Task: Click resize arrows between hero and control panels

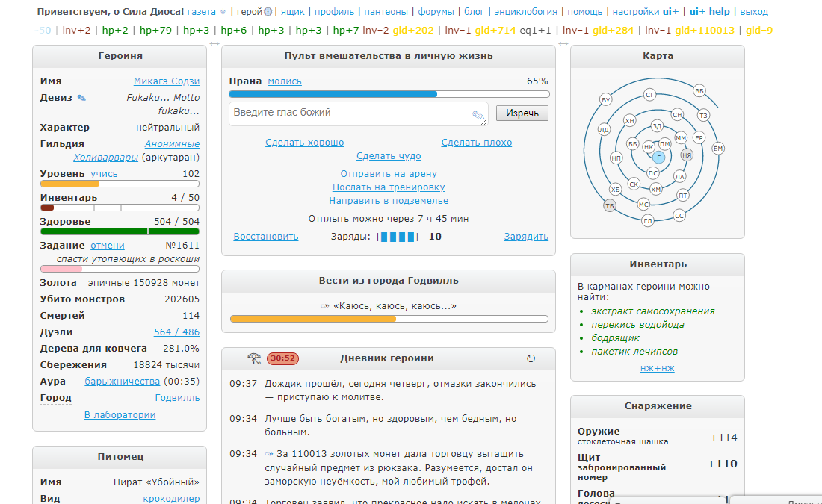Action: coord(214,44)
